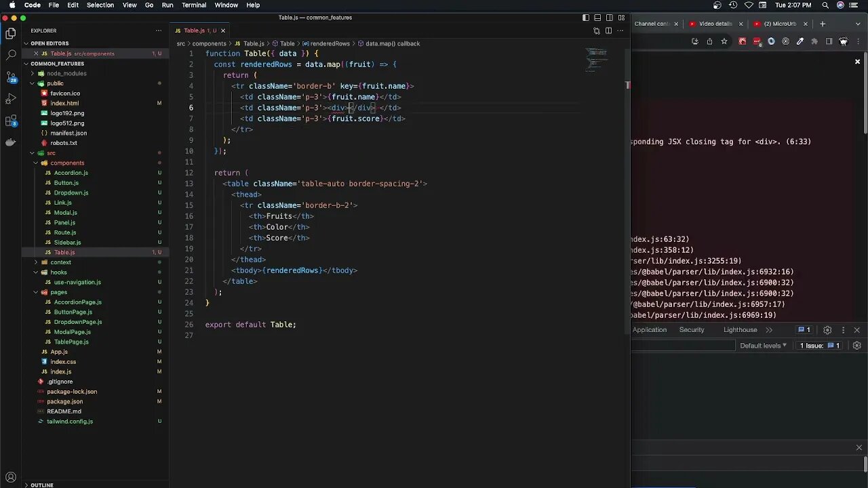Open the Search view in activity bar
The width and height of the screenshot is (868, 488).
pos(10,55)
